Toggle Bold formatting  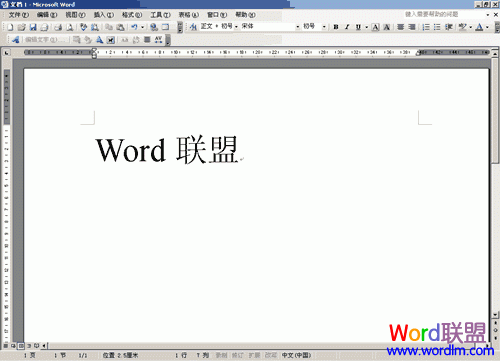(336, 27)
